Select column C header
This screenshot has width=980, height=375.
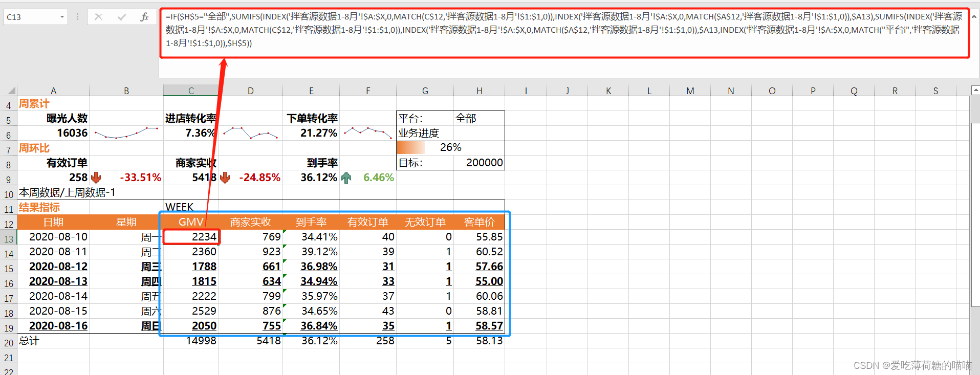(191, 91)
